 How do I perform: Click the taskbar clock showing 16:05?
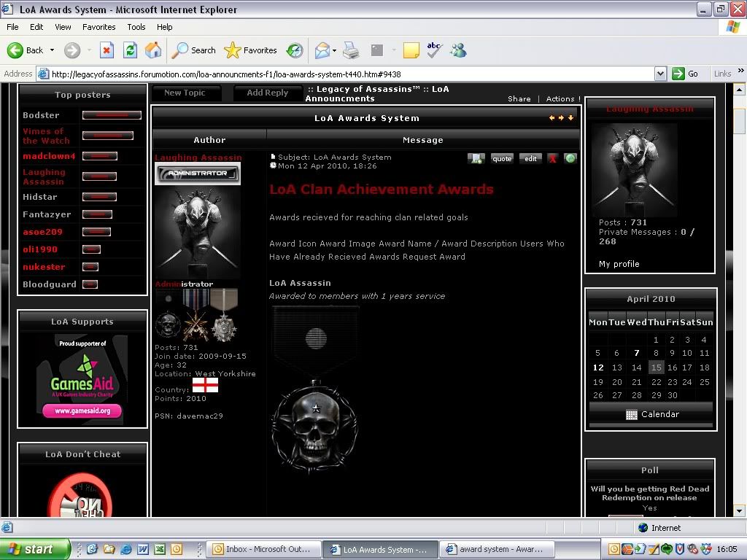point(727,549)
